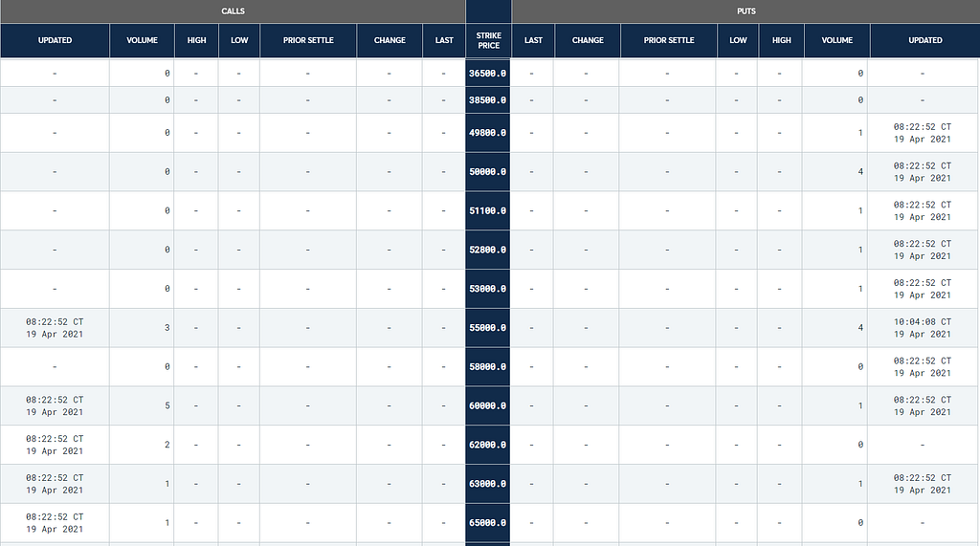Viewport: 980px width, 546px height.
Task: Click the STRIKE PRICE column header
Action: pos(488,40)
